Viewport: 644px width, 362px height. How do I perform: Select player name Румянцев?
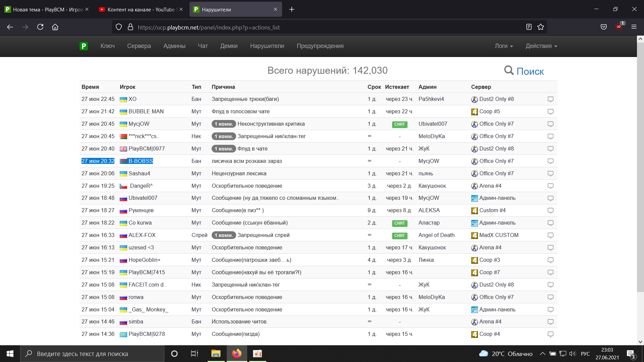[141, 210]
